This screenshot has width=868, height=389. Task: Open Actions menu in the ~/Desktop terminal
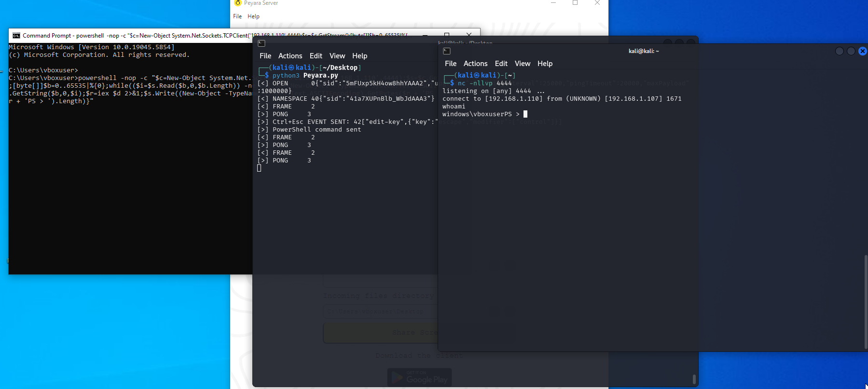pyautogui.click(x=290, y=56)
